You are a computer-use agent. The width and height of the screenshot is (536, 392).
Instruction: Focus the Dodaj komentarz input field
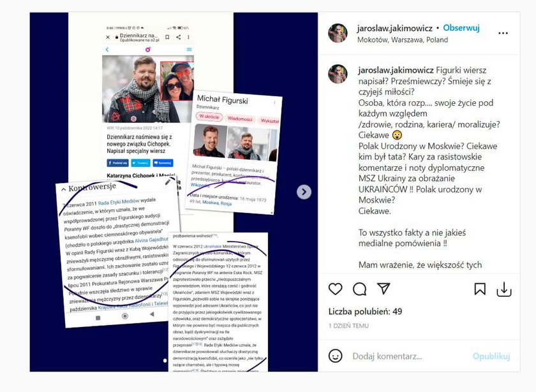click(408, 356)
